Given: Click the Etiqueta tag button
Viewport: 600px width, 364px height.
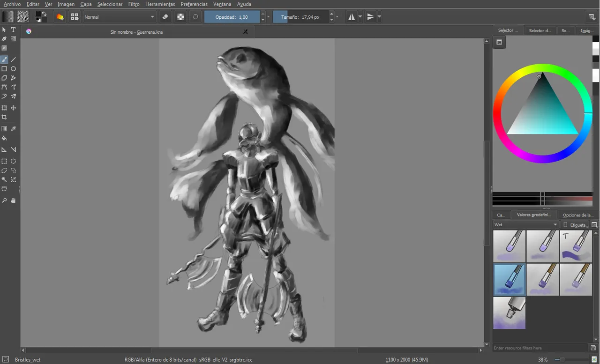Looking at the screenshot, I should (x=576, y=225).
